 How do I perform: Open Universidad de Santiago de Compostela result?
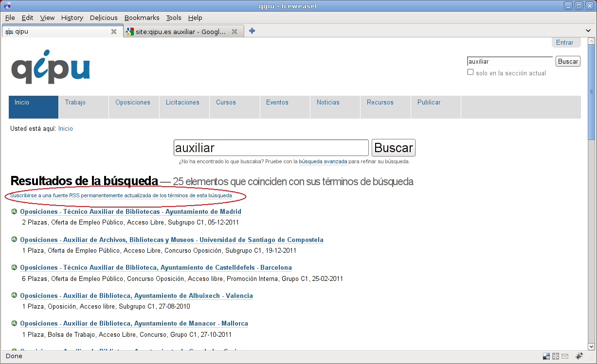tap(172, 240)
